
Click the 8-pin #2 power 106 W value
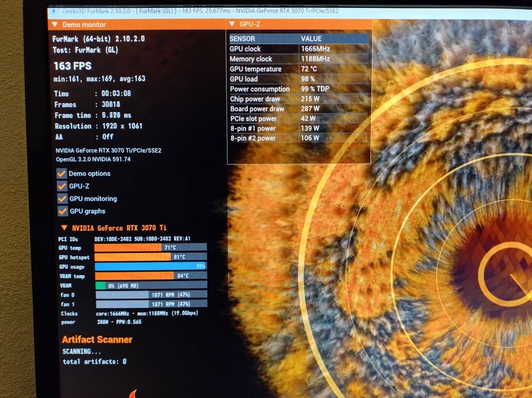click(310, 138)
